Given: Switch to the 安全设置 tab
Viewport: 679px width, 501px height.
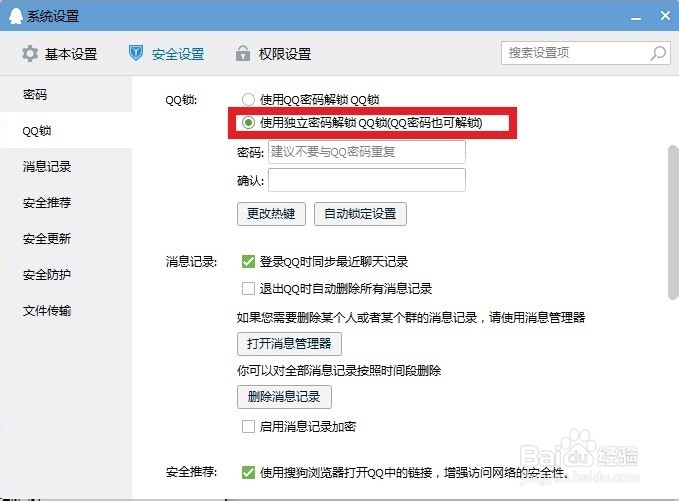Looking at the screenshot, I should 166,54.
